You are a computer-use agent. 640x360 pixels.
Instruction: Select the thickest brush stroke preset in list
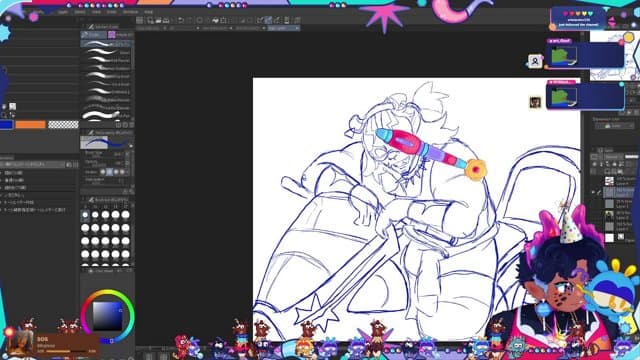click(106, 116)
